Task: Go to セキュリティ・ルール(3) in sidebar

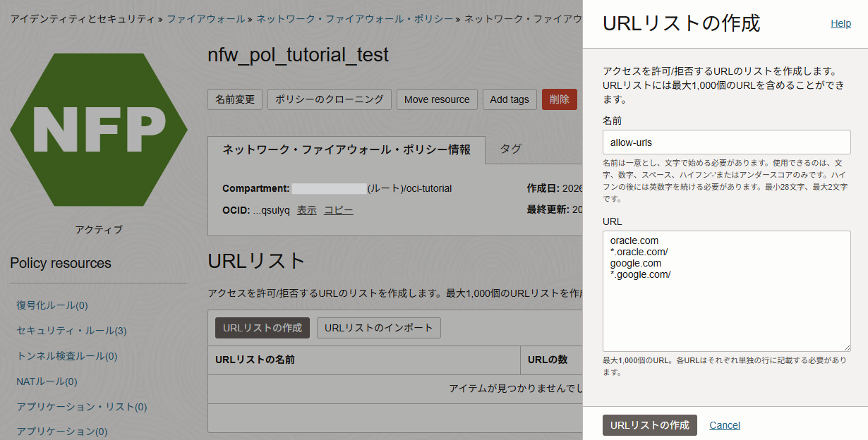Action: point(71,331)
